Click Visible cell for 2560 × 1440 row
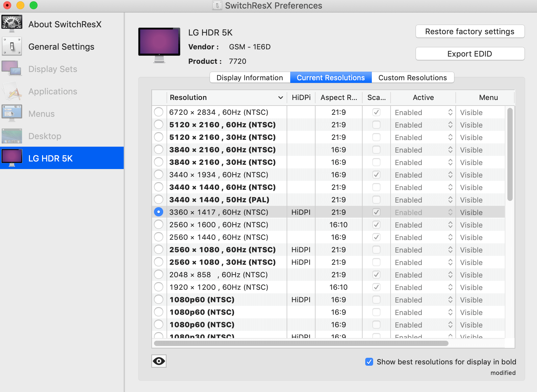 (x=471, y=237)
